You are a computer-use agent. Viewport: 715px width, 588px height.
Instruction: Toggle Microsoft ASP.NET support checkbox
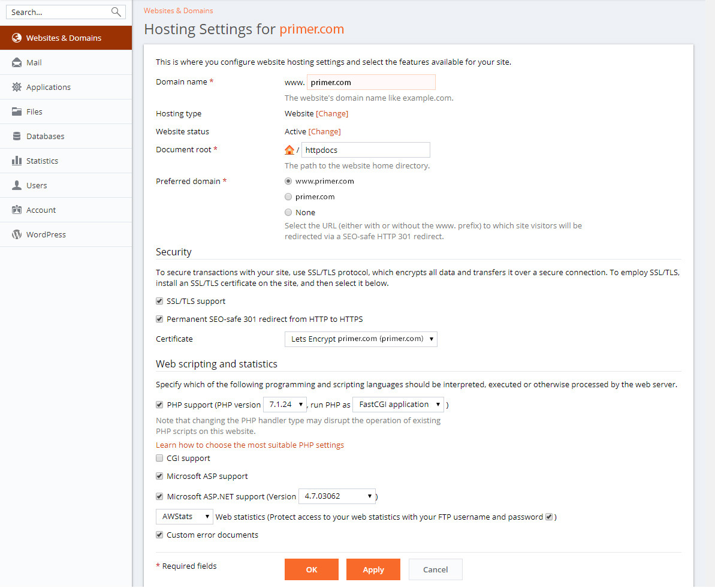(159, 496)
